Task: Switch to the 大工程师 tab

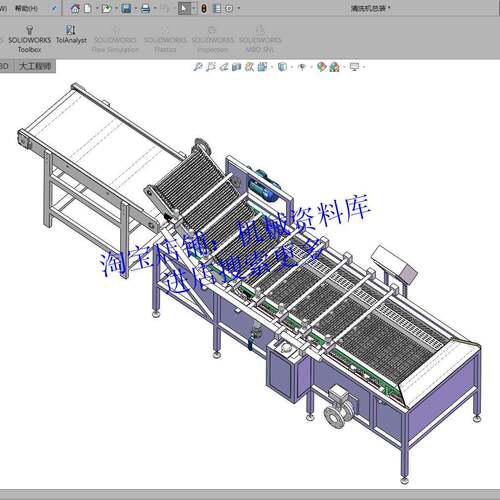Action: (x=35, y=66)
